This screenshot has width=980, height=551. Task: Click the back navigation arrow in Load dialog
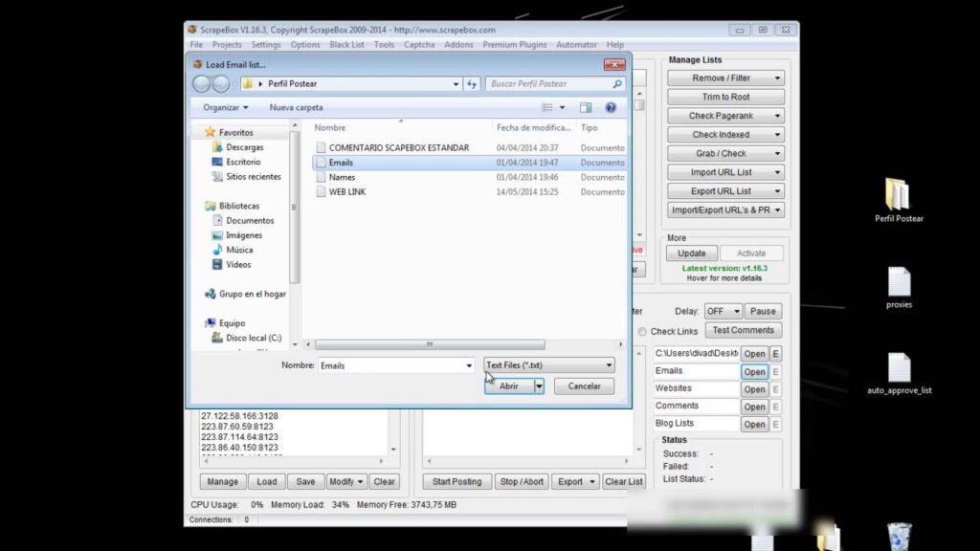coord(201,84)
